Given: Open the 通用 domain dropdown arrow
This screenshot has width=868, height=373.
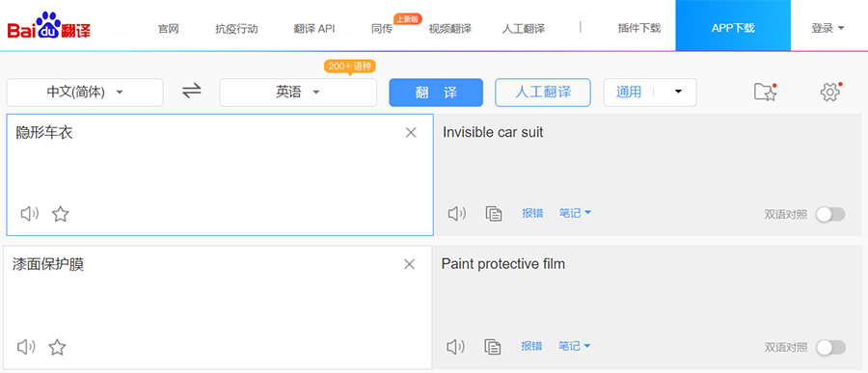Looking at the screenshot, I should click(678, 92).
